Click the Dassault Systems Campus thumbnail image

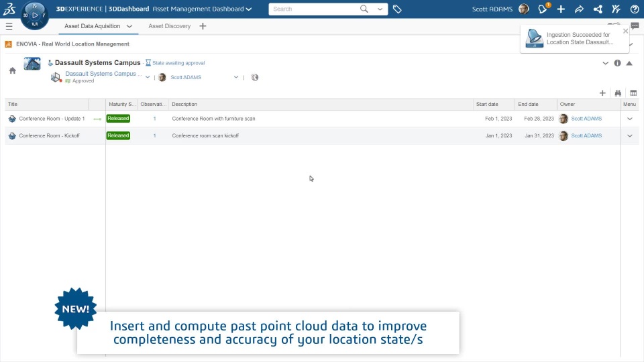pos(32,64)
